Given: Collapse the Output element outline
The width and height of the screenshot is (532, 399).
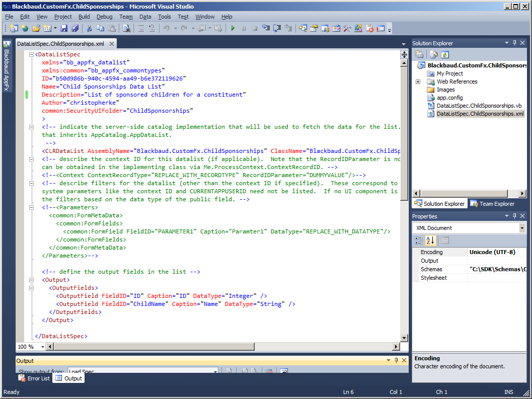Looking at the screenshot, I should click(32, 280).
